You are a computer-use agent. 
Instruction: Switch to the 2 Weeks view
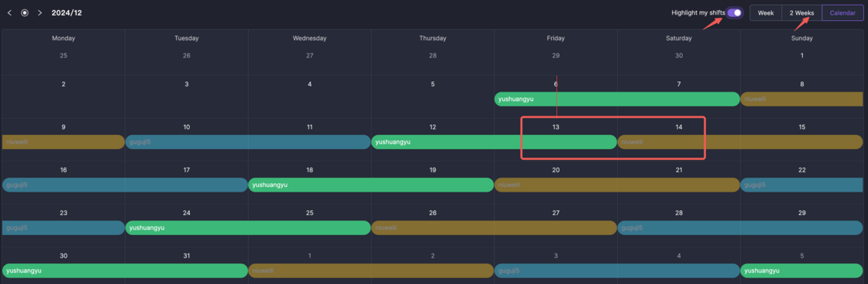pos(801,12)
